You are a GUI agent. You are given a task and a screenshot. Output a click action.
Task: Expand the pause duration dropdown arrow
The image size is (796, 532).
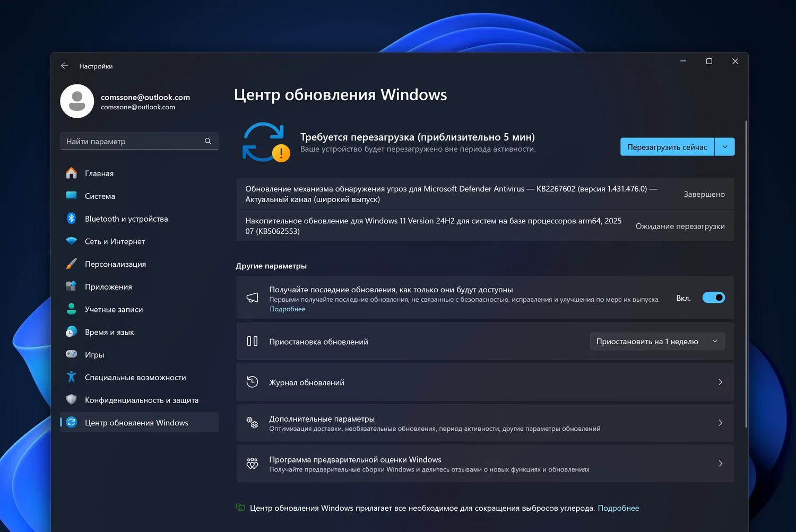715,341
